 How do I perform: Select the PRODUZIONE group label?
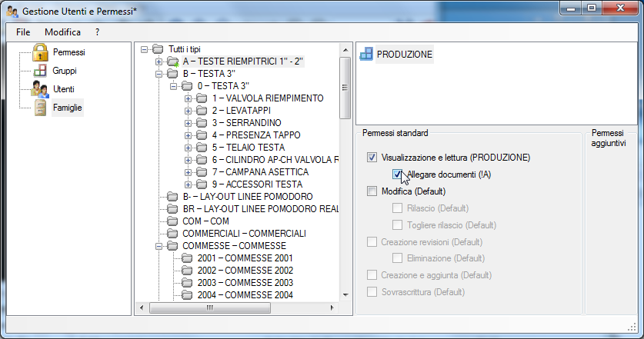click(405, 54)
